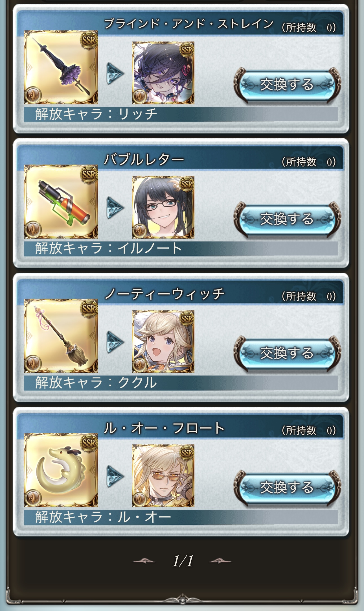
Task: Click the バブルレター item title
Action: click(144, 160)
